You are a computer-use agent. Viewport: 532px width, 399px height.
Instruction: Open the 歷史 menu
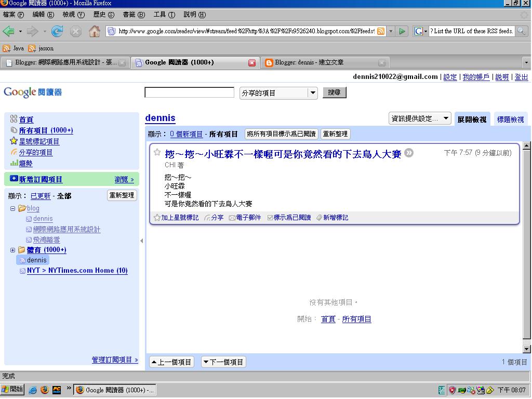[104, 15]
